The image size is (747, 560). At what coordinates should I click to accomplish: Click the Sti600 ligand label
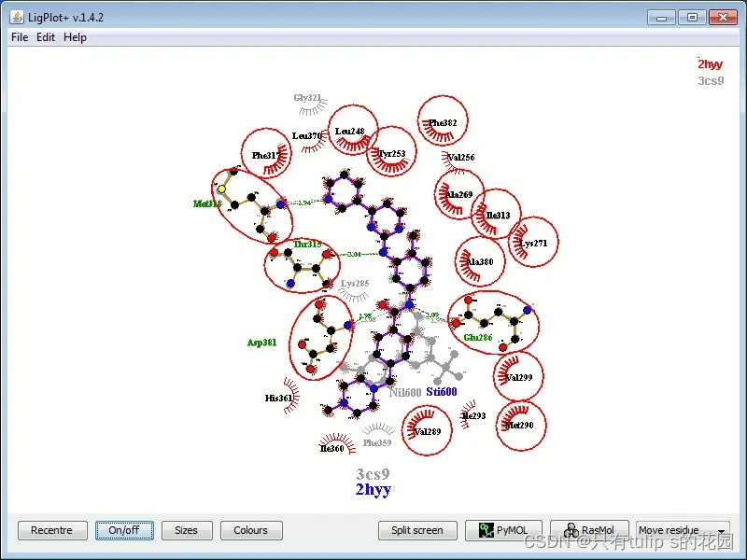click(439, 392)
